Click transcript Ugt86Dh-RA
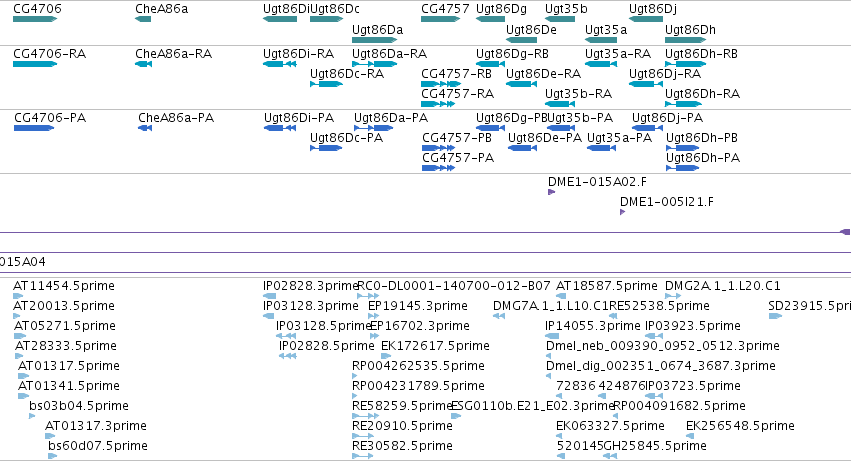 tap(683, 104)
